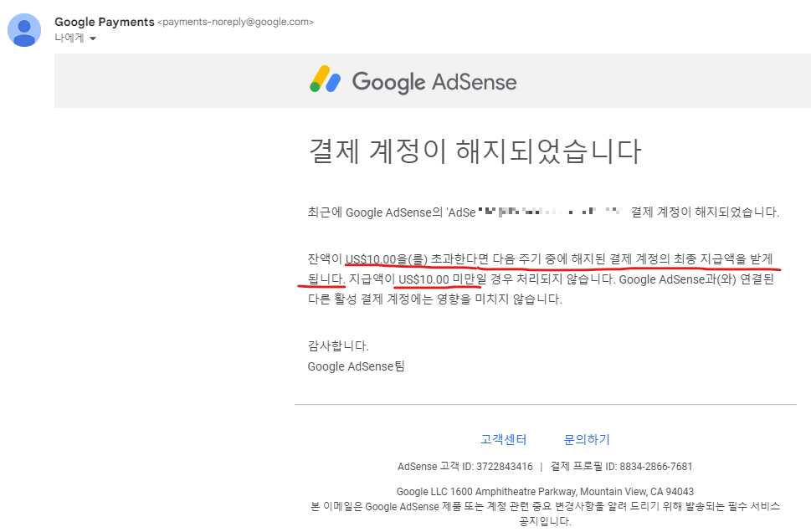Image resolution: width=811 pixels, height=532 pixels.
Task: Click the sender's blue profile avatar
Action: pyautogui.click(x=24, y=30)
